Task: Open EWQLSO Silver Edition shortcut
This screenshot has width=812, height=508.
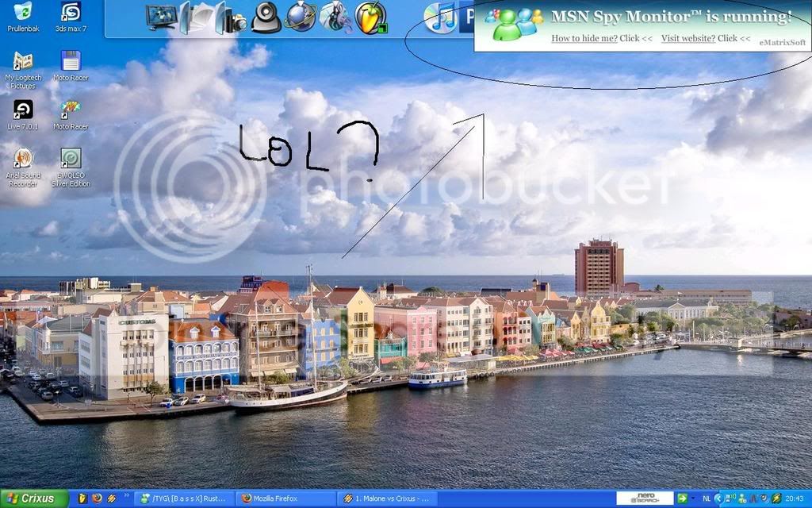Action: 71,167
